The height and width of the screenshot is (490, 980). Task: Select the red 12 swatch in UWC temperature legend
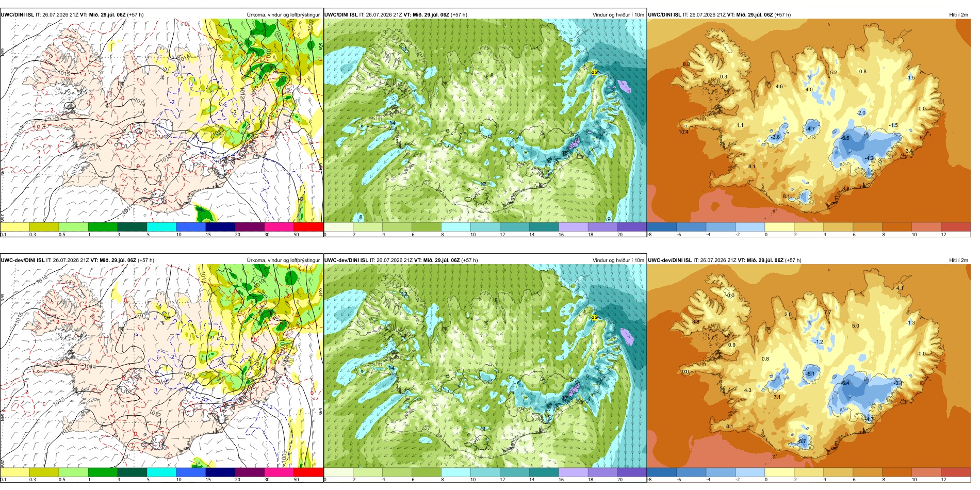pos(956,226)
